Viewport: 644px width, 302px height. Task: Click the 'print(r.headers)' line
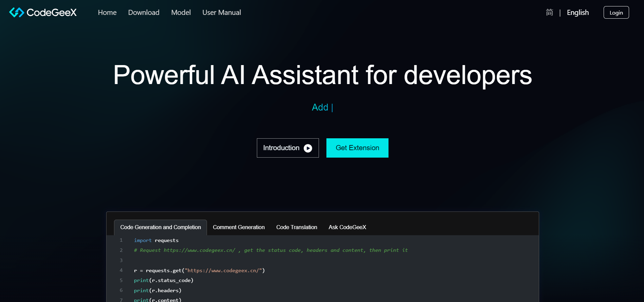tap(158, 290)
